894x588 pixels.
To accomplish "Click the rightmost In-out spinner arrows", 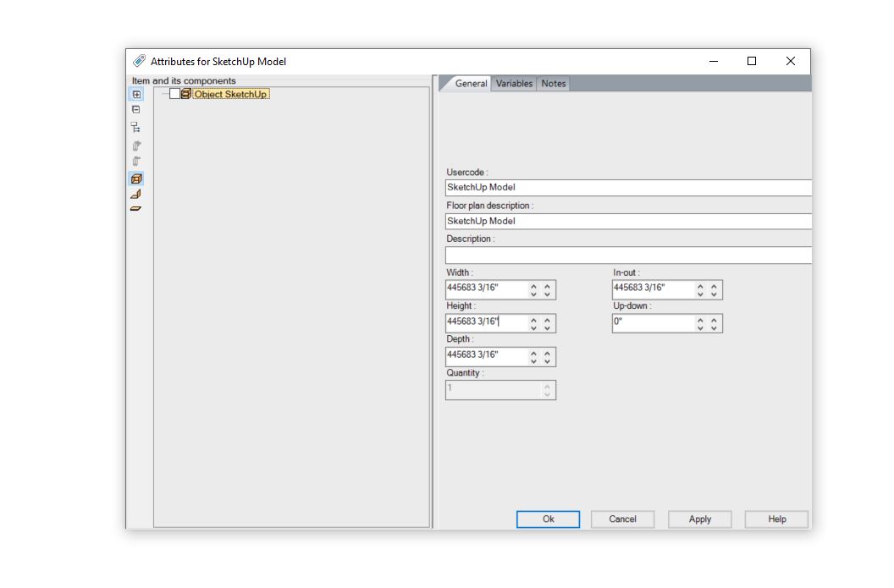I will coord(714,290).
